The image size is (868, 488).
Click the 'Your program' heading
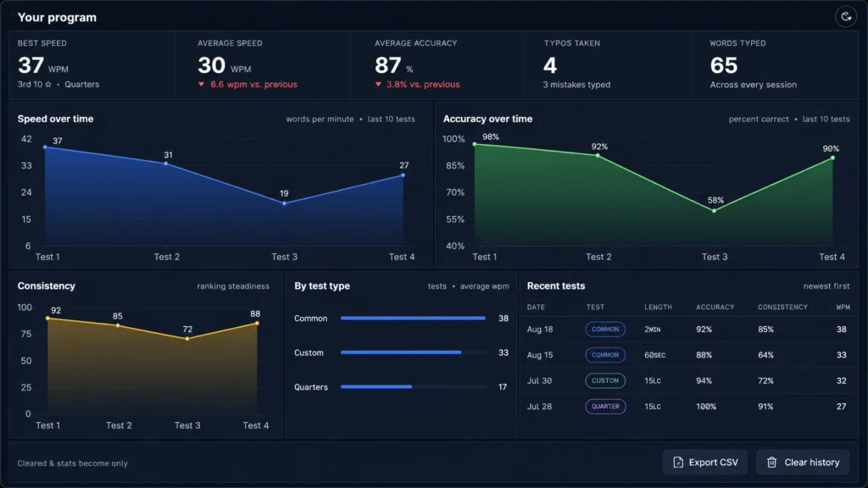(x=57, y=17)
